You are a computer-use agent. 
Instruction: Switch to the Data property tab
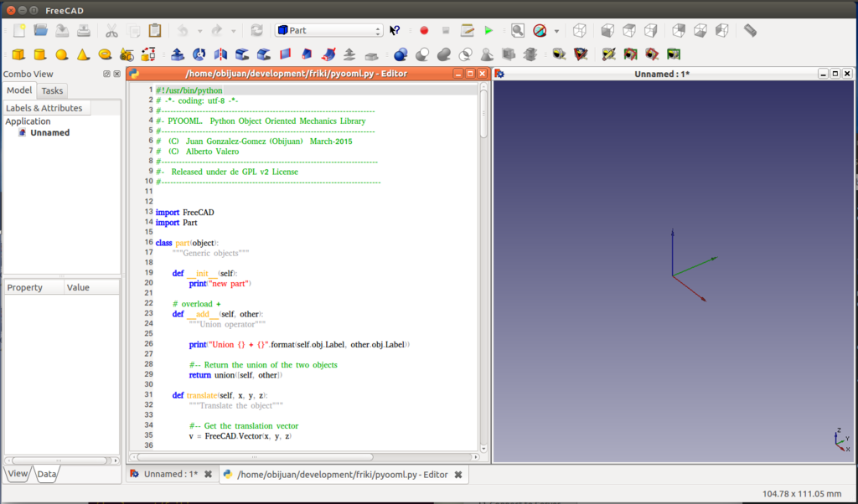[x=46, y=474]
